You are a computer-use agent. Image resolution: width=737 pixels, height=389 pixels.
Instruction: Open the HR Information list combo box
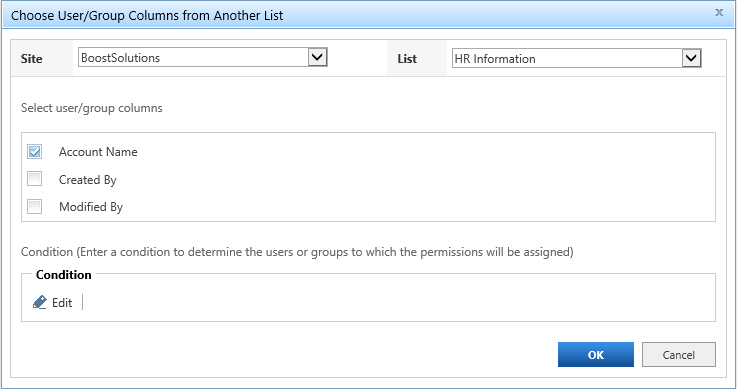(577, 59)
